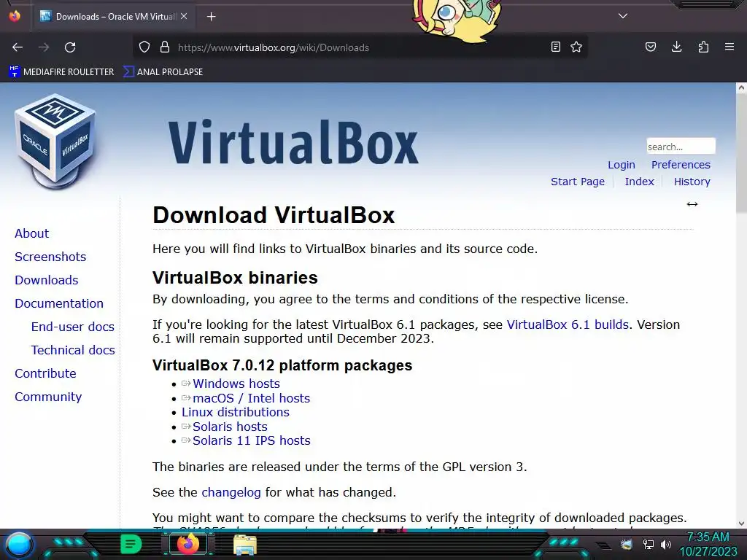Open the Preferences link
Viewport: 747px width, 560px height.
coord(681,165)
